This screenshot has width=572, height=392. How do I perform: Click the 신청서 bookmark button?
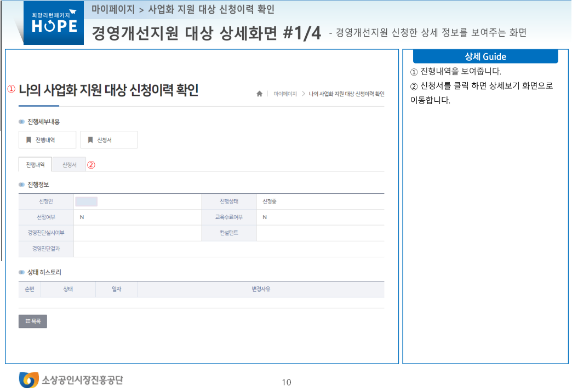pyautogui.click(x=108, y=140)
